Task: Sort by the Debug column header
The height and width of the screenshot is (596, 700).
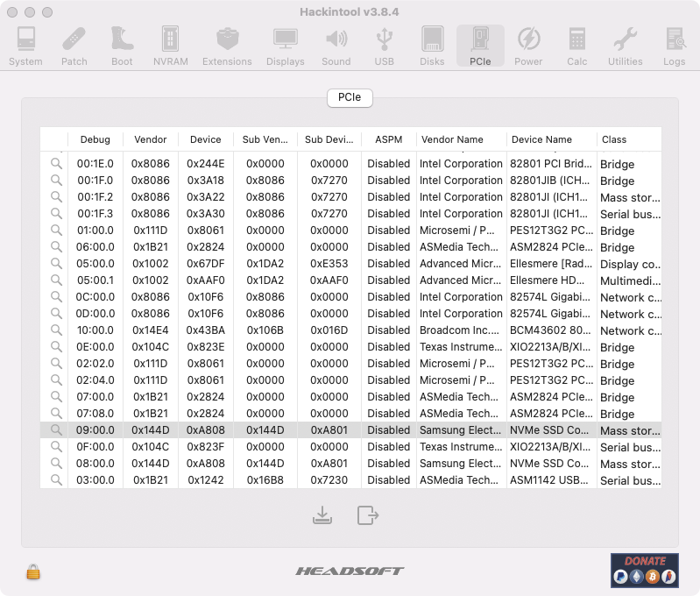Action: (x=95, y=139)
